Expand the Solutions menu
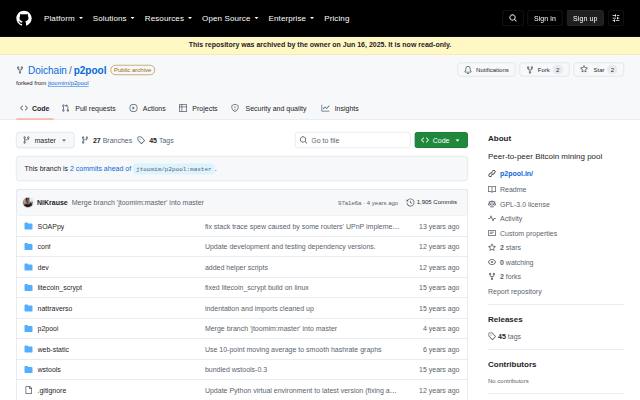640x400 pixels. (113, 18)
